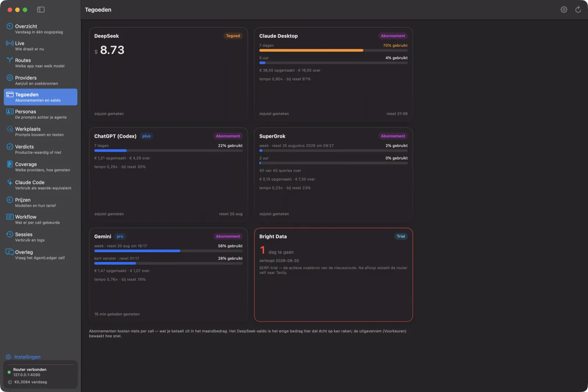Screen dimensions: 588x392
Task: Click '15 min geleden gemeten' on Gemini
Action: pos(117,314)
